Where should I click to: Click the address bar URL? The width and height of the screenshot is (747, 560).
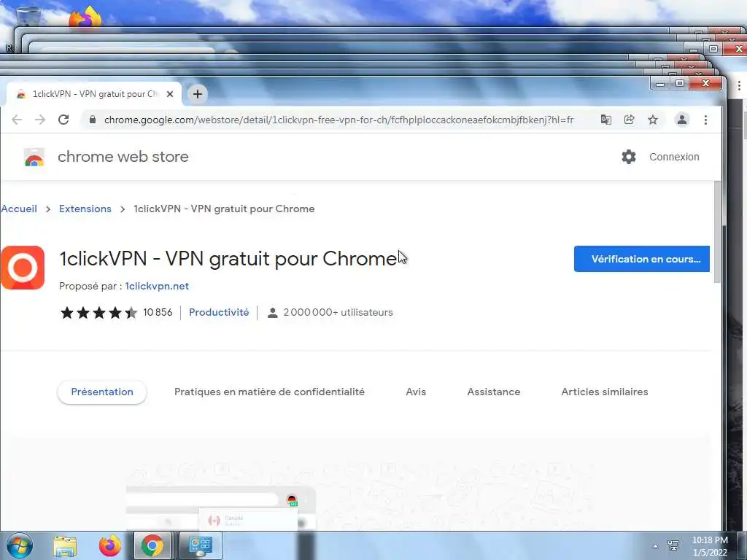(338, 120)
